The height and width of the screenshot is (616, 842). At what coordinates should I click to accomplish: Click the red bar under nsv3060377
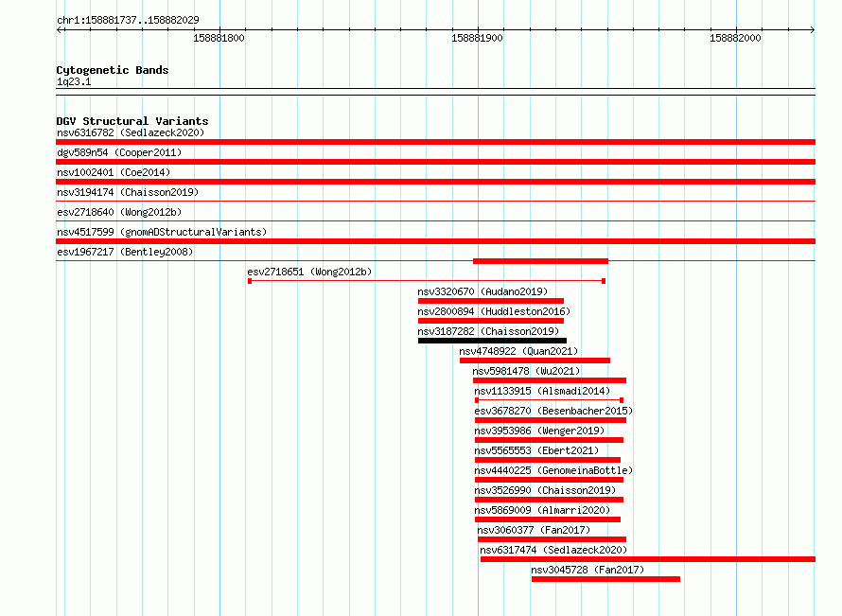(x=552, y=539)
